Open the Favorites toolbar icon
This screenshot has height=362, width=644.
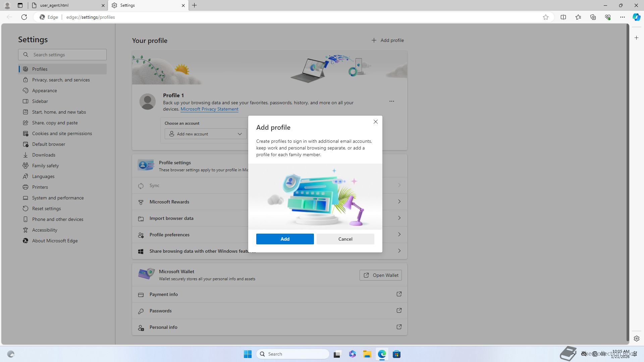point(578,17)
